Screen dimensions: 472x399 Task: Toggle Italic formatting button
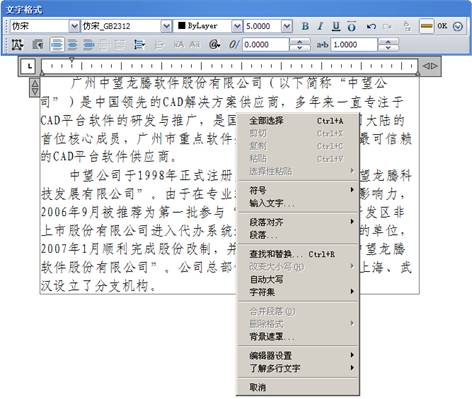320,26
